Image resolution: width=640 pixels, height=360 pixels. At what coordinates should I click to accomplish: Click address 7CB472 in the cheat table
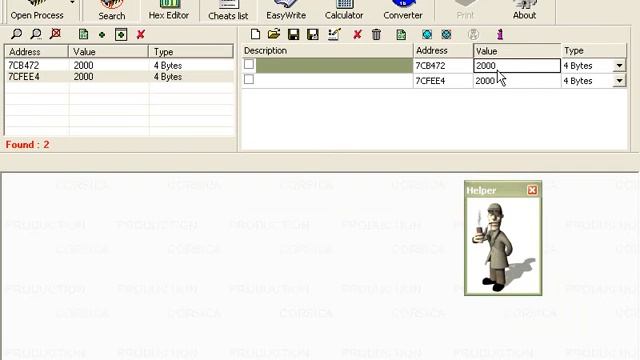[x=430, y=66]
